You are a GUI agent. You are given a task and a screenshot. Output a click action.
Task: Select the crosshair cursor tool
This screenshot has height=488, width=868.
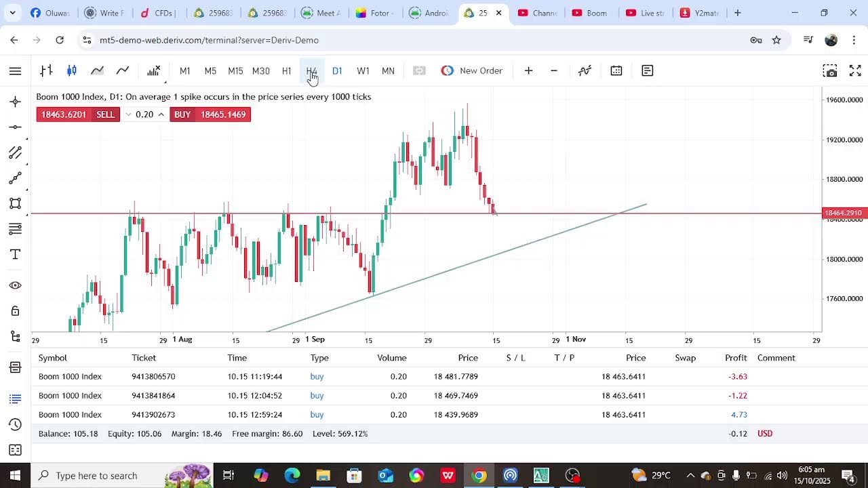15,102
